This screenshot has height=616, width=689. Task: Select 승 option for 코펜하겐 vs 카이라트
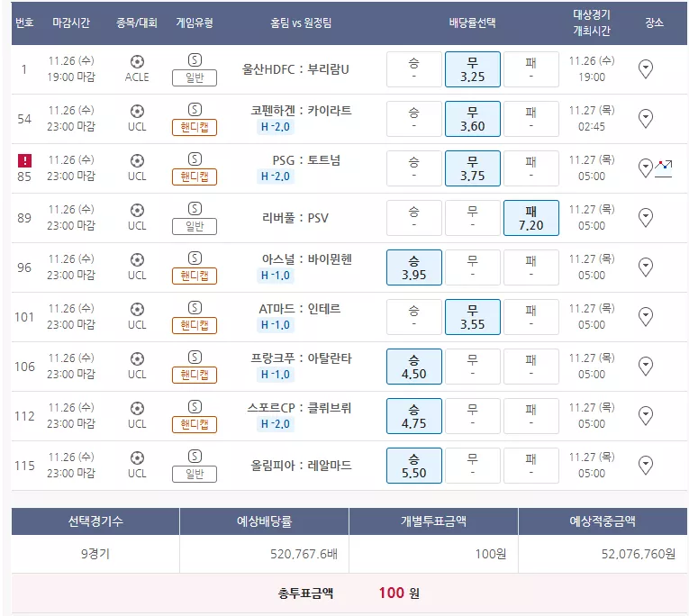tap(414, 119)
